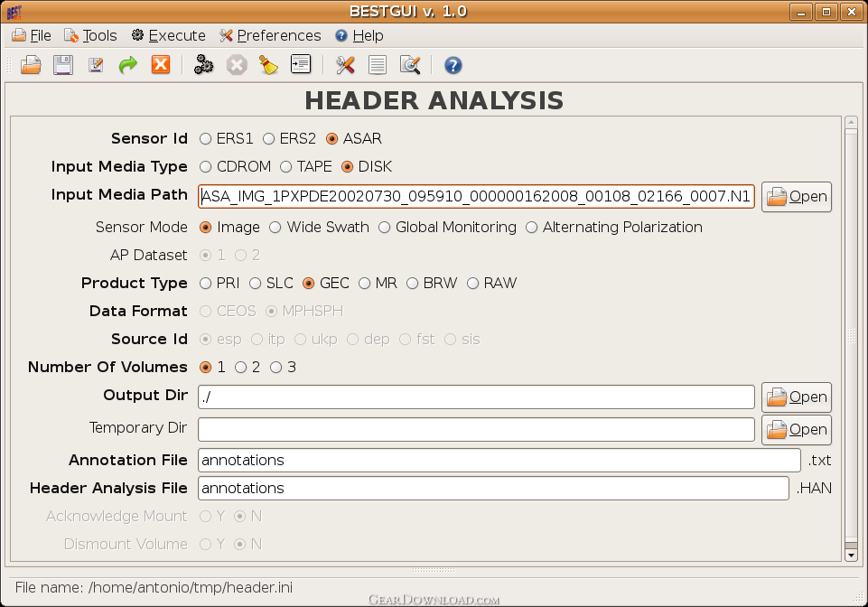Click the blue question mark help icon

[x=453, y=65]
